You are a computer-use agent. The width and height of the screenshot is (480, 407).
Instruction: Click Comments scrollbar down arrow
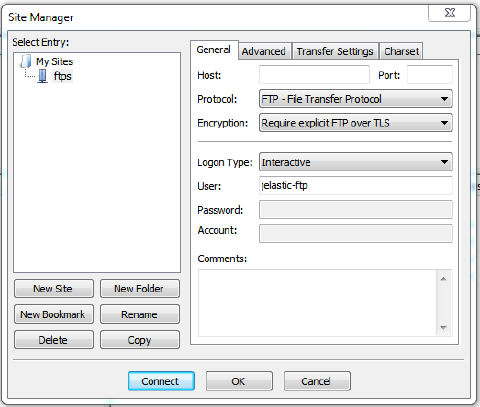(443, 328)
